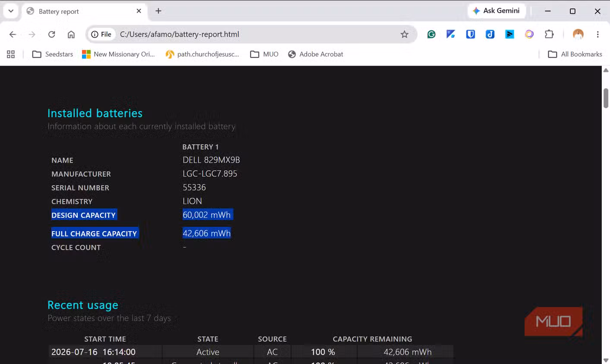The height and width of the screenshot is (364, 610).
Task: Select the Battery report tab
Action: (84, 12)
